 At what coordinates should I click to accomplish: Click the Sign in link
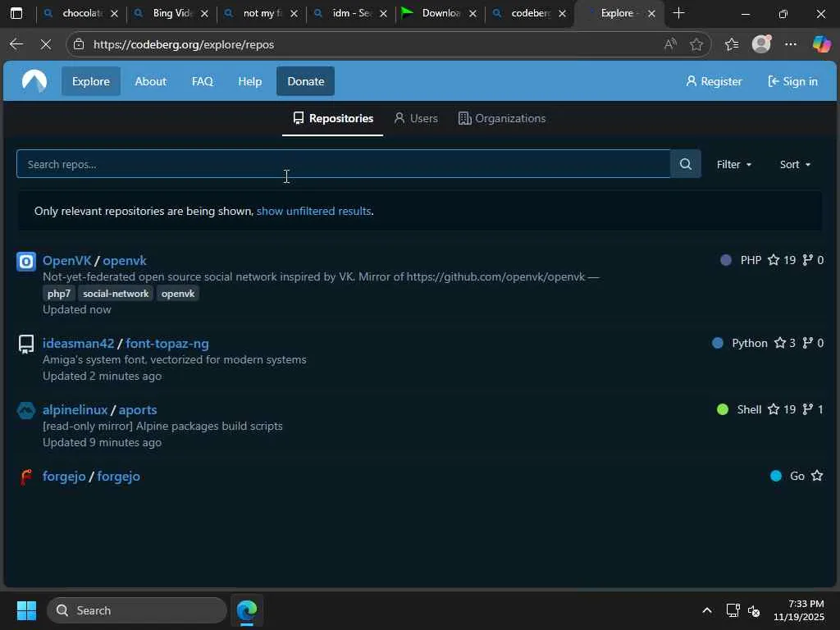[x=793, y=81]
